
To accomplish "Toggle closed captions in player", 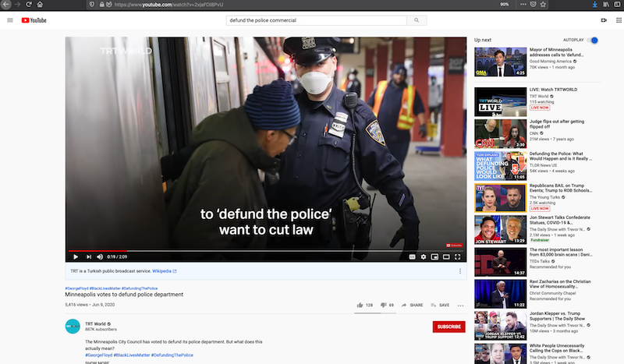I will point(412,256).
